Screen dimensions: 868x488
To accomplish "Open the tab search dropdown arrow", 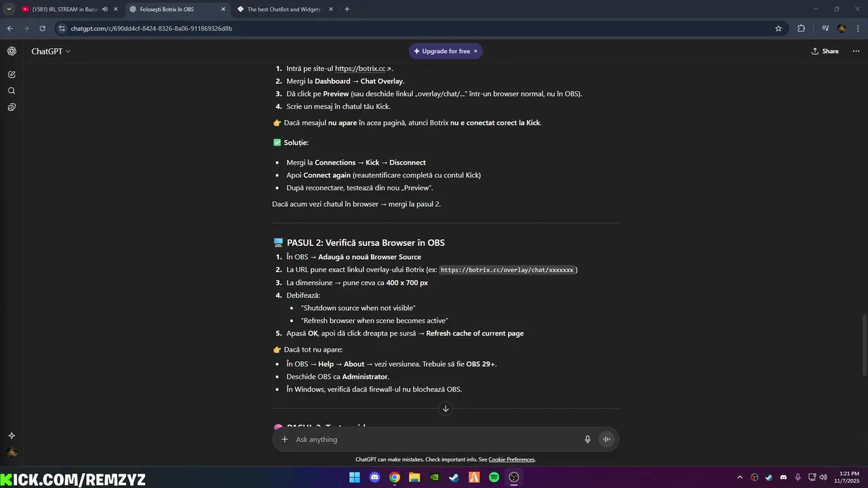I will [9, 9].
